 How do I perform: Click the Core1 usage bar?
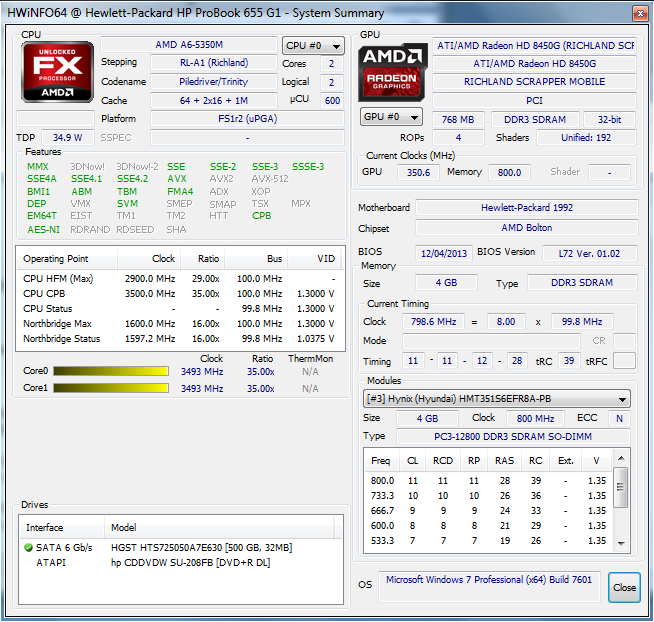tap(111, 388)
